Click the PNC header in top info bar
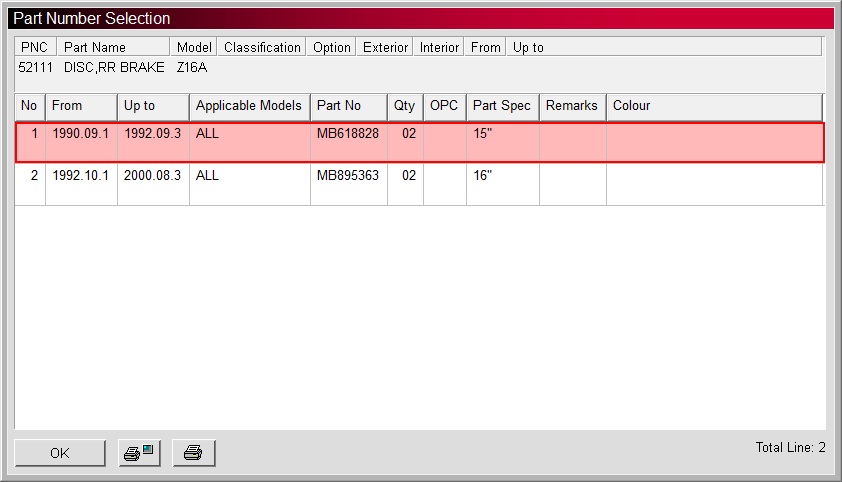Screen dimensions: 842x482 [35, 47]
